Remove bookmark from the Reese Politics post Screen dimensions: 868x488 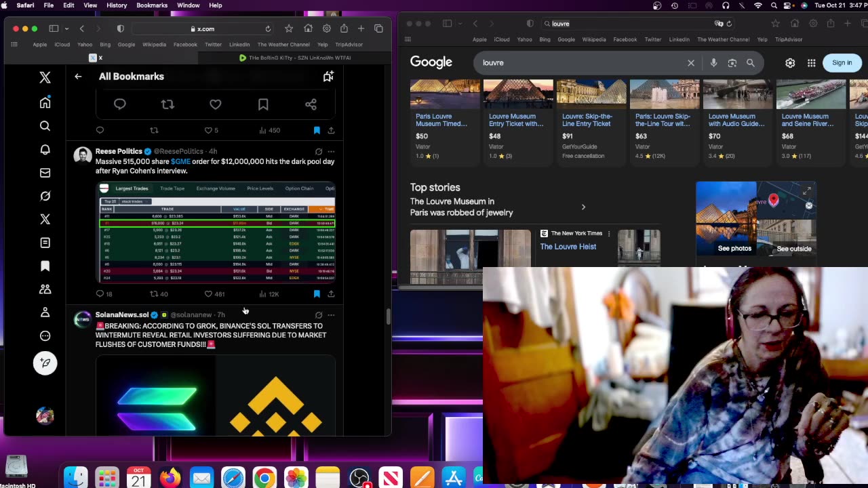(317, 294)
